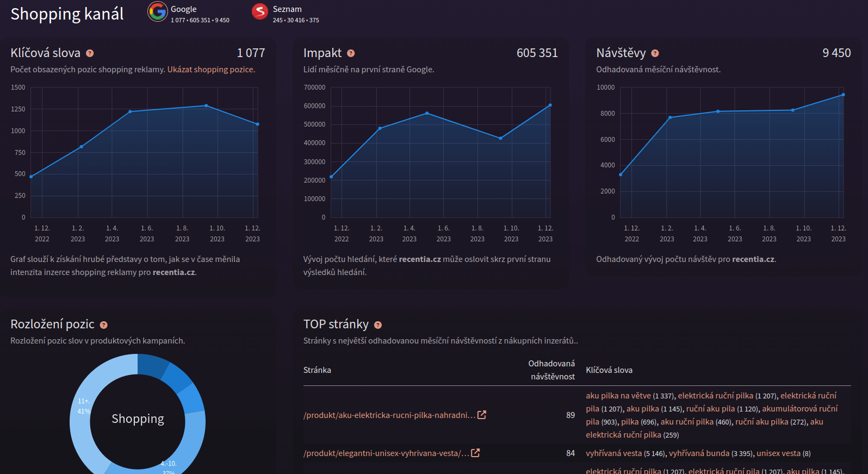Screen dimensions: 868x474
Task: Click the Shopping label in the donut center
Action: click(x=138, y=419)
